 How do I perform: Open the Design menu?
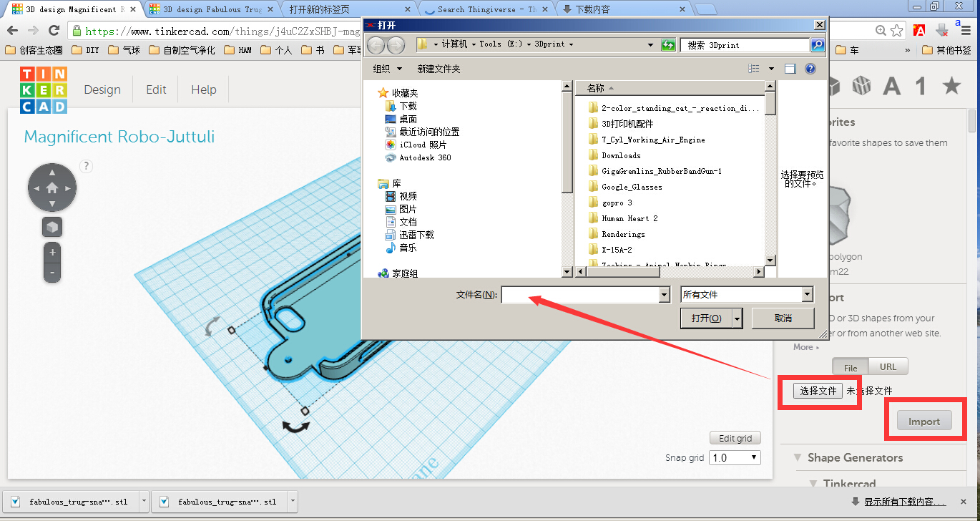(102, 89)
